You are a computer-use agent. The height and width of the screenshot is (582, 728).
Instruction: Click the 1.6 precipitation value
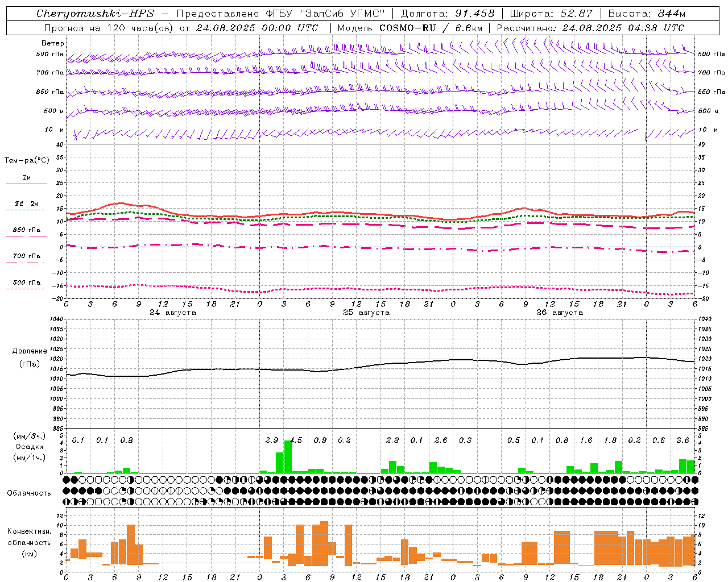coord(586,440)
